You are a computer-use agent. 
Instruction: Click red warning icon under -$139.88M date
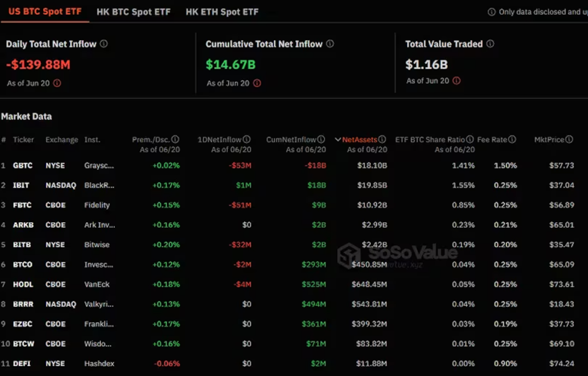coord(57,83)
